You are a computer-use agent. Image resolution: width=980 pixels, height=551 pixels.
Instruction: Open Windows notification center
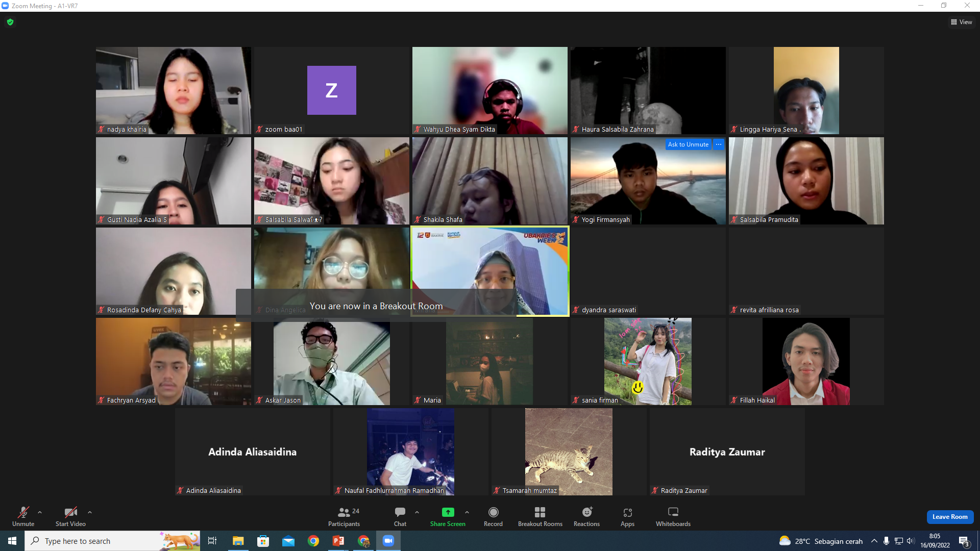(x=964, y=541)
